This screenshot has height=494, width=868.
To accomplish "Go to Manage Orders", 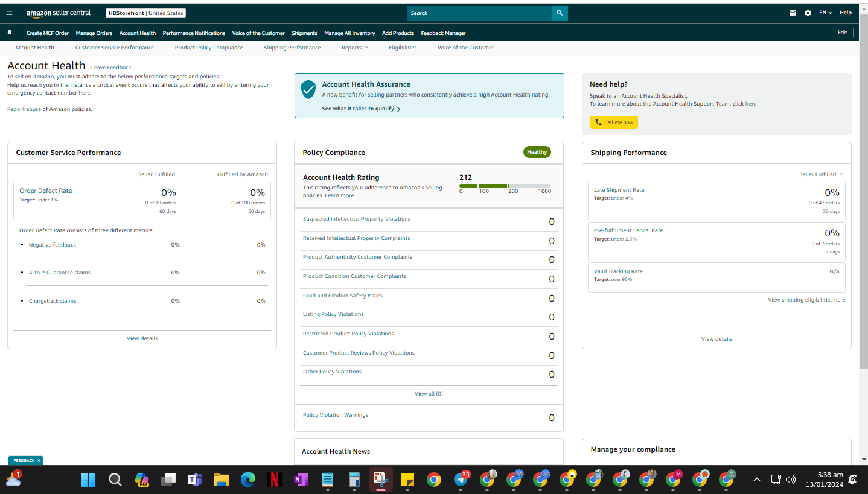I will (94, 33).
